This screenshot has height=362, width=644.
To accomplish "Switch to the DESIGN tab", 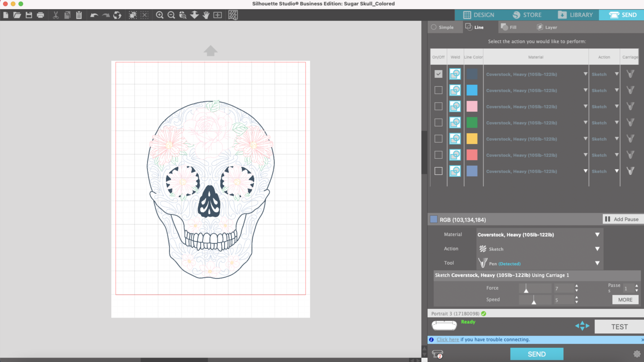I will (x=479, y=15).
